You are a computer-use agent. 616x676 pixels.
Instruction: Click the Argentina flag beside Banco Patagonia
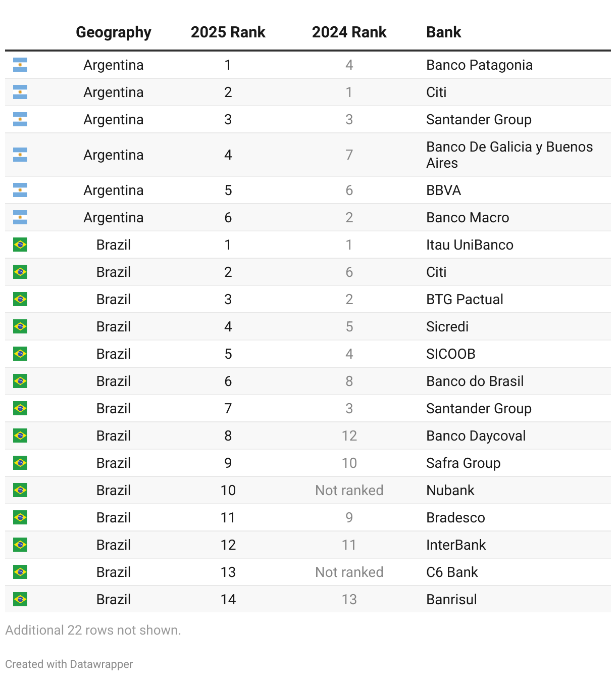(x=20, y=65)
